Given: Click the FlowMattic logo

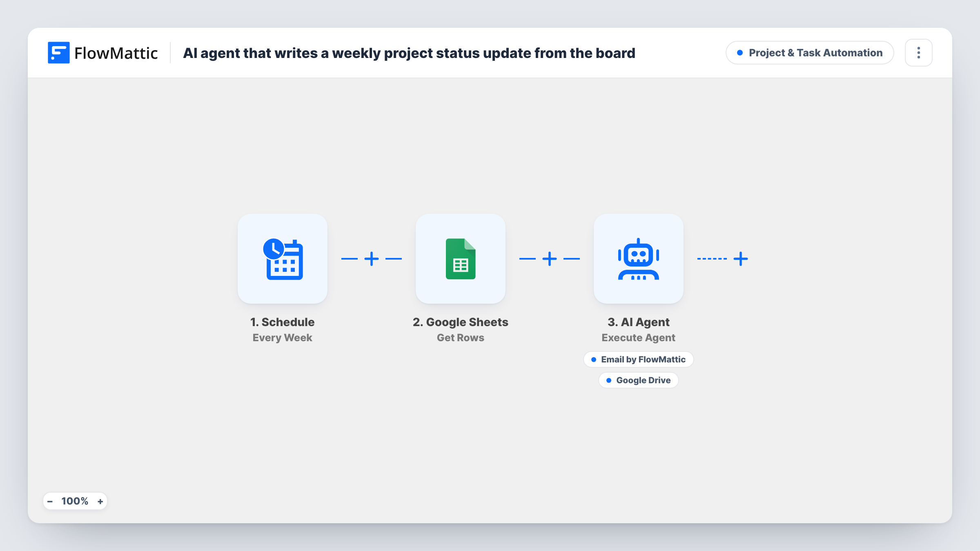Looking at the screenshot, I should coord(103,53).
